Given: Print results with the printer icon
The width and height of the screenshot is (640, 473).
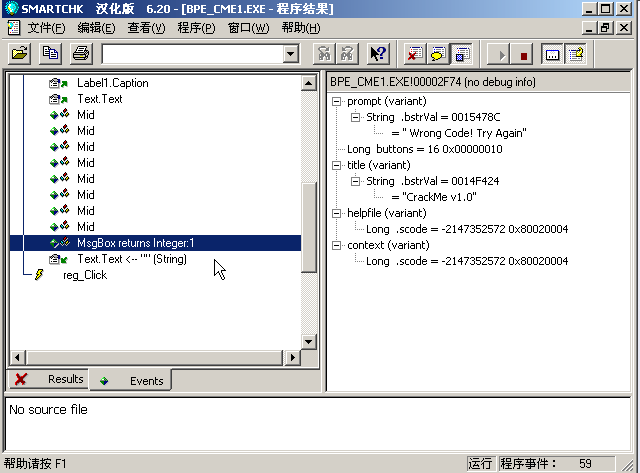Looking at the screenshot, I should point(81,54).
